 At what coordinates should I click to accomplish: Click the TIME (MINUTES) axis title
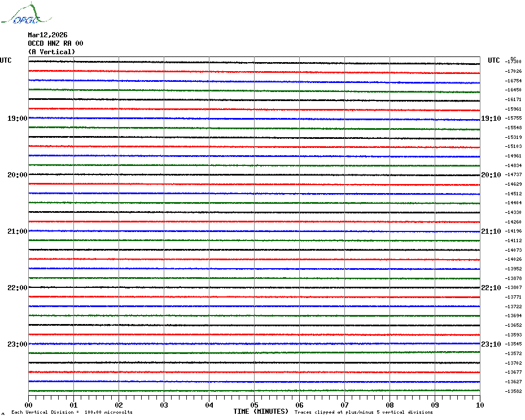(261, 412)
